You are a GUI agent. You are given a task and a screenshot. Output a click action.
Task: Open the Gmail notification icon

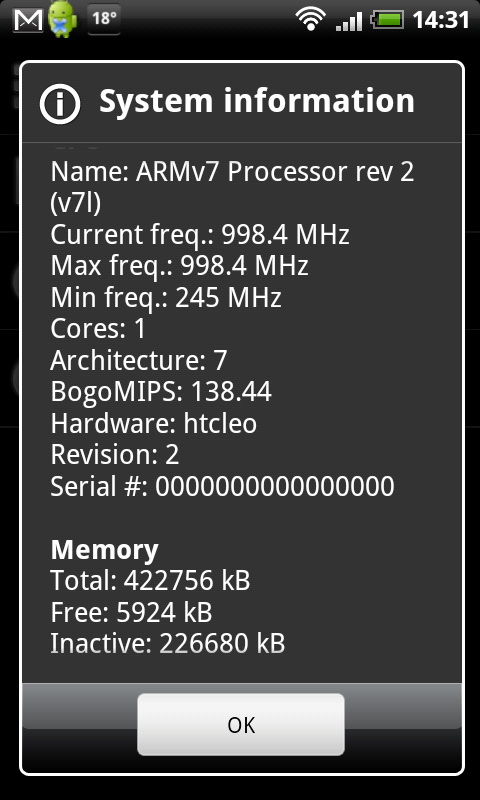click(x=28, y=19)
